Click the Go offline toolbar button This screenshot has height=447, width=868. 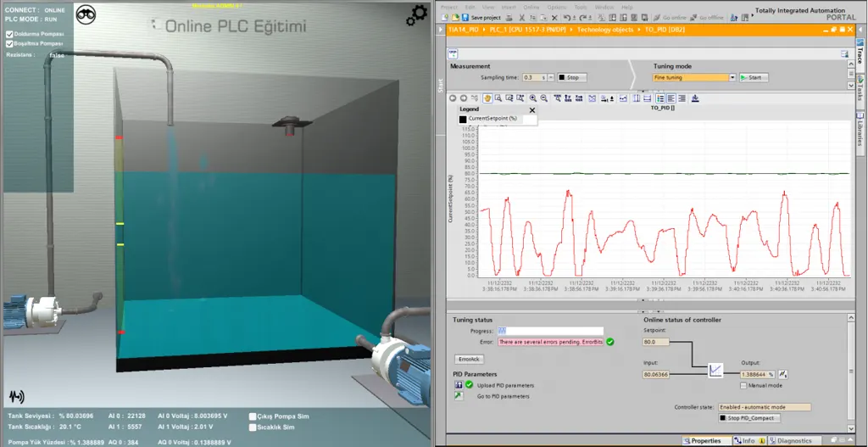pyautogui.click(x=708, y=18)
